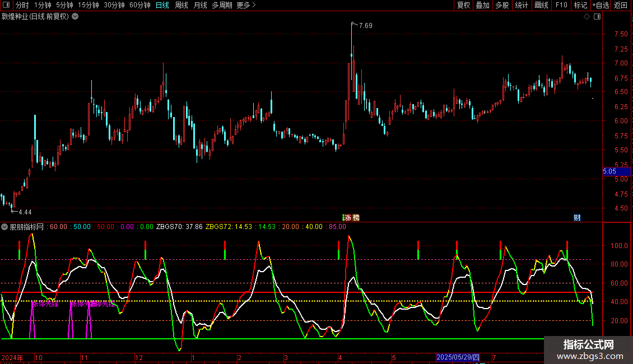Expand the 更多 more periods menu
This screenshot has width=633, height=364.
point(246,5)
